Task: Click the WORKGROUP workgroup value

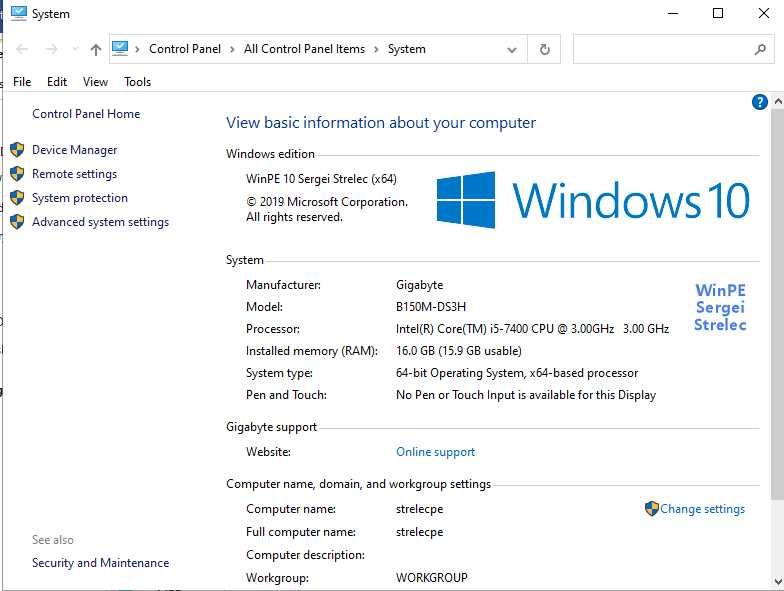Action: pos(432,578)
